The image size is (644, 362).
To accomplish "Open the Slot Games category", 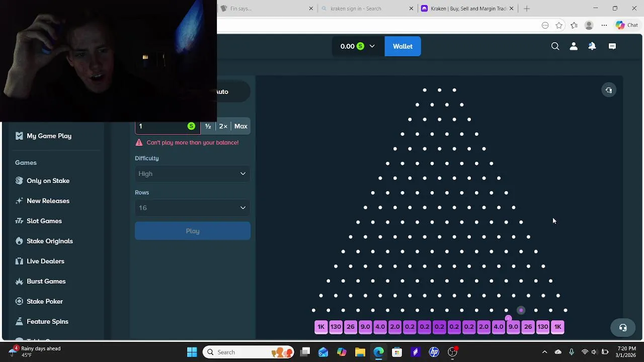I will [x=44, y=221].
